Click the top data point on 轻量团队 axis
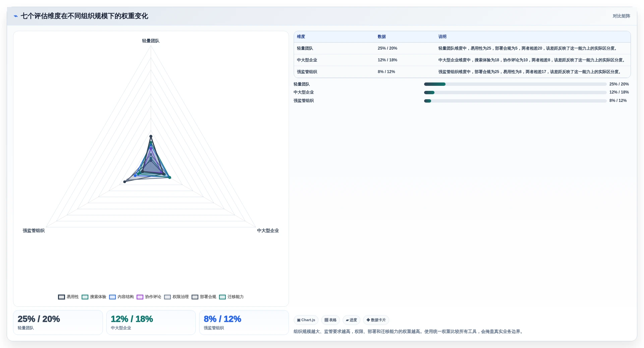This screenshot has height=348, width=644. tap(151, 136)
